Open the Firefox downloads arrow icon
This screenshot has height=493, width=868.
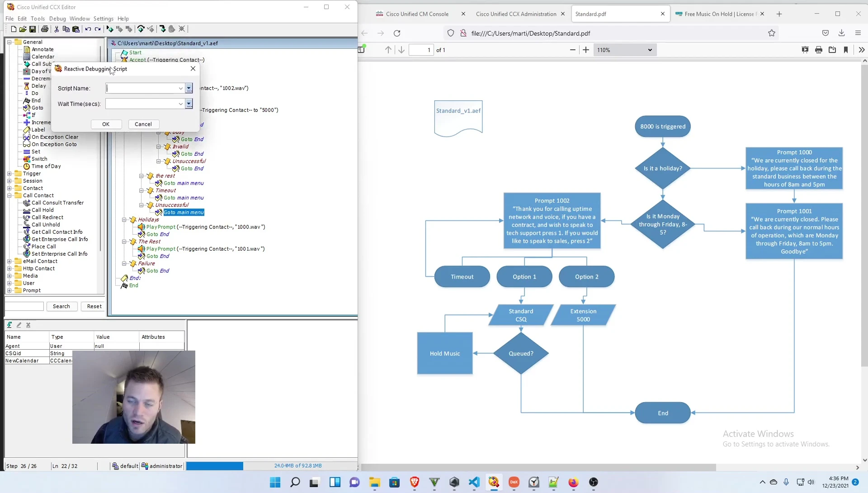click(842, 33)
